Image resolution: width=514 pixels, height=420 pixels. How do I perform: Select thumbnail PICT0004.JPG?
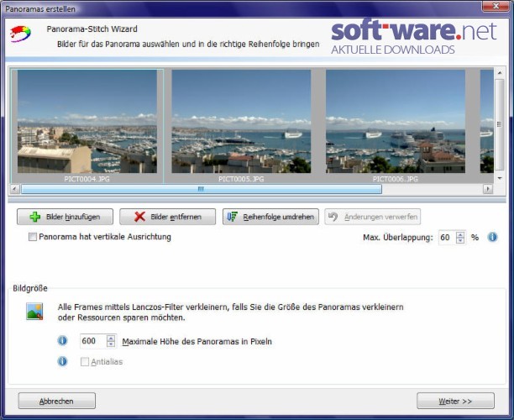click(x=87, y=126)
